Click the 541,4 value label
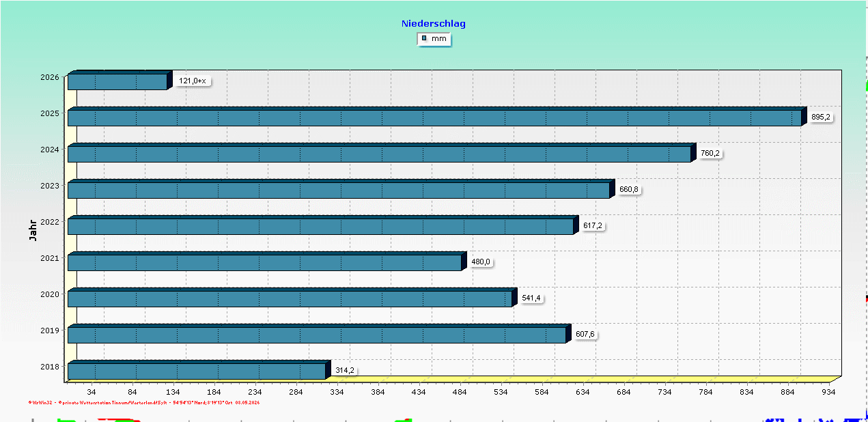Viewport: 868px width, 422px height. [531, 298]
